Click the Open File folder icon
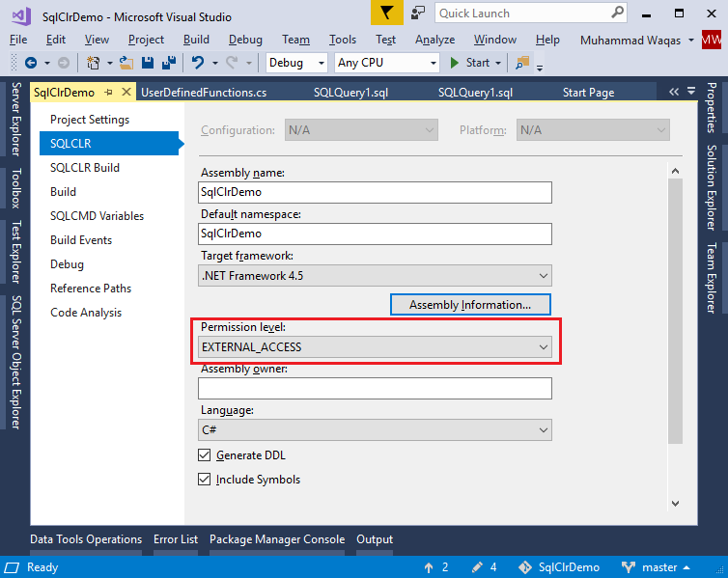Image resolution: width=728 pixels, height=578 pixels. pyautogui.click(x=126, y=63)
